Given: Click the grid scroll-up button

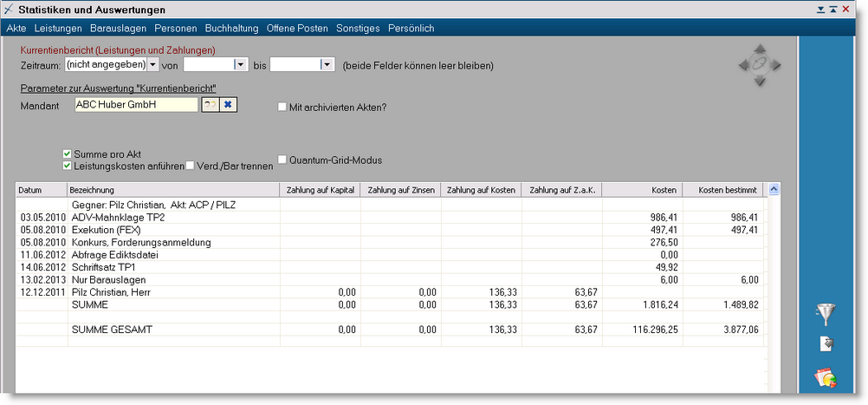Looking at the screenshot, I should (774, 189).
